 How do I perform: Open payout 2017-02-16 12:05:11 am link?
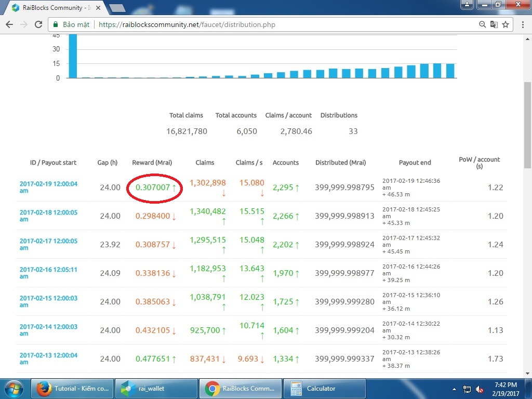click(x=48, y=272)
